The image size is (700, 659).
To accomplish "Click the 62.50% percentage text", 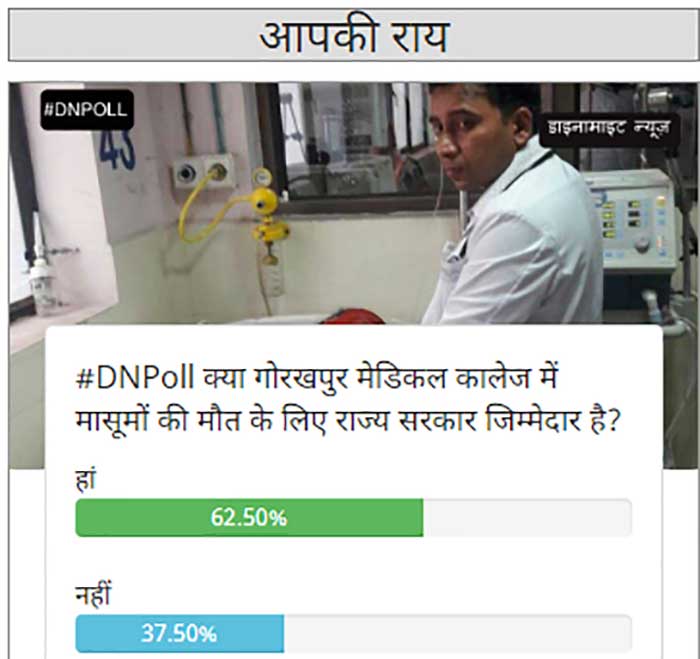I will click(x=249, y=518).
